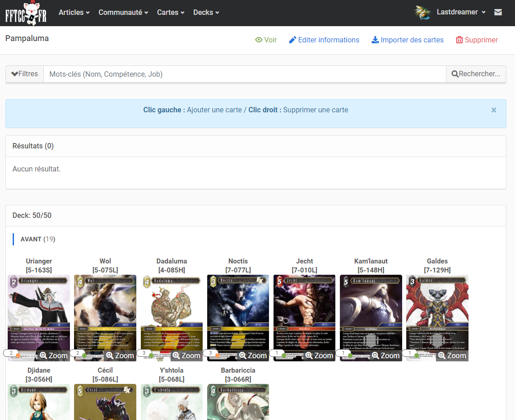Click the Noctis quantity badge
This screenshot has height=420, width=515.
[x=210, y=353]
